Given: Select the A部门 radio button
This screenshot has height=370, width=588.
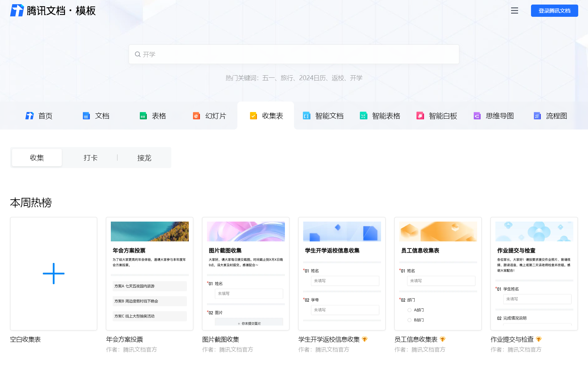Looking at the screenshot, I should point(409,310).
